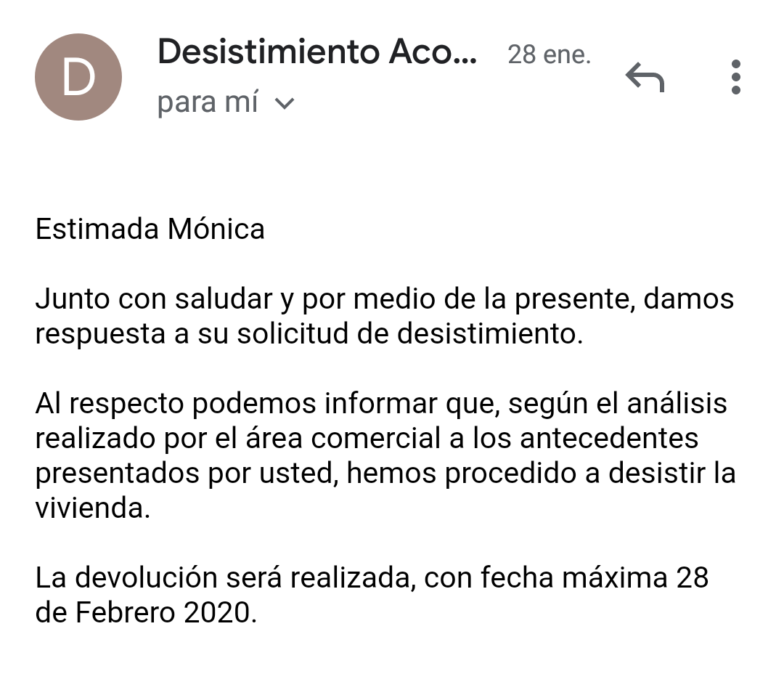784x674 pixels.
Task: Click the greeting 'Estimada Mónica'
Action: pyautogui.click(x=150, y=230)
